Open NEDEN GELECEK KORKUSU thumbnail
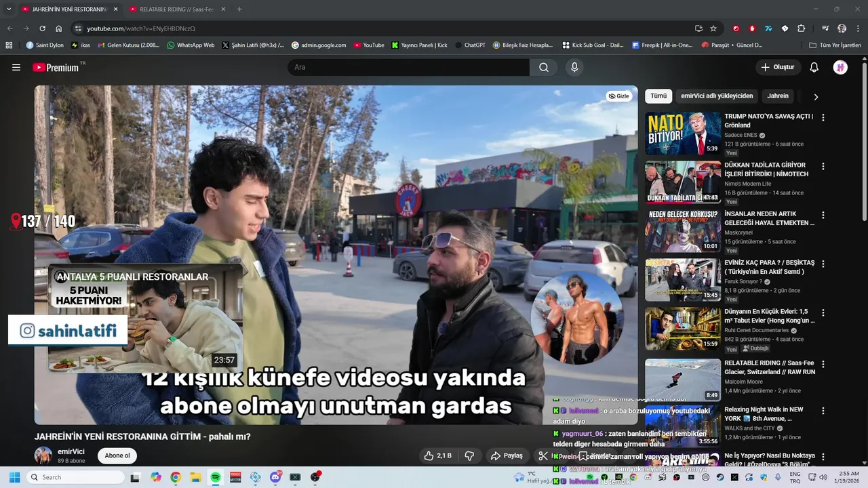This screenshot has height=488, width=868. coord(683,231)
